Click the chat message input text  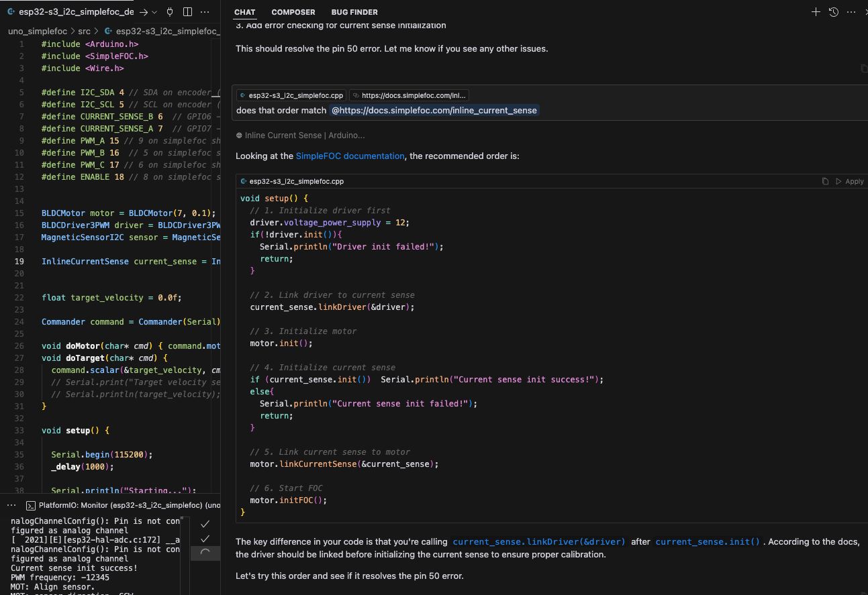pyautogui.click(x=282, y=110)
